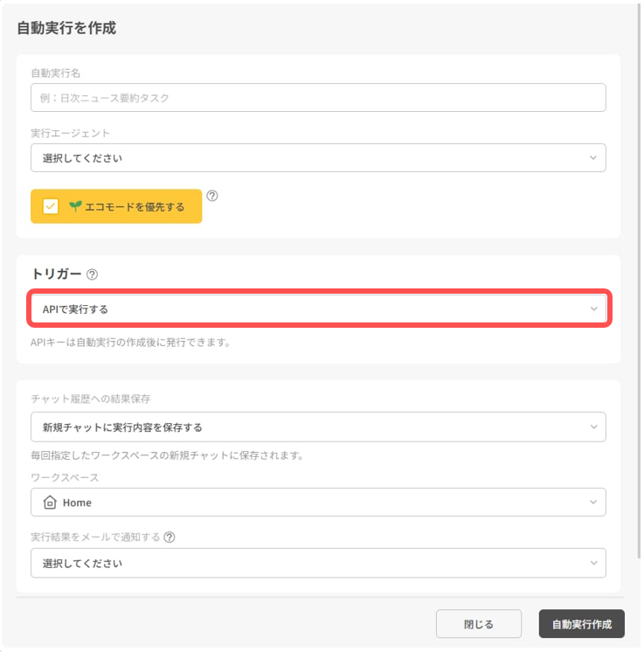
Task: Click the dialog's vertical scrollbar
Action: point(639,281)
